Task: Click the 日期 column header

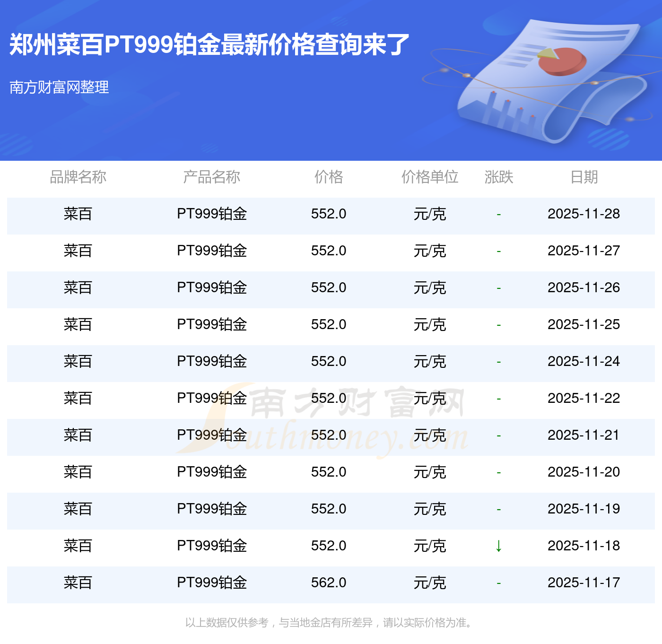Action: tap(584, 177)
